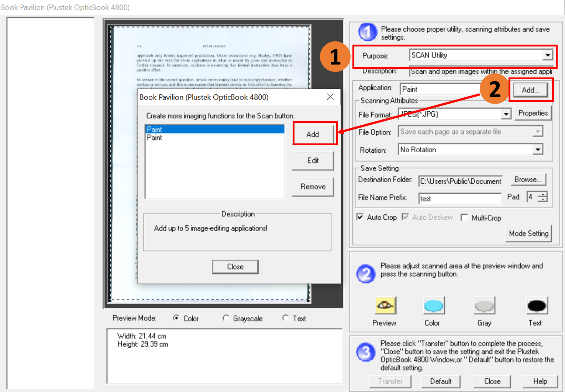Click Browse for destination folder
The width and height of the screenshot is (565, 392).
(x=528, y=180)
